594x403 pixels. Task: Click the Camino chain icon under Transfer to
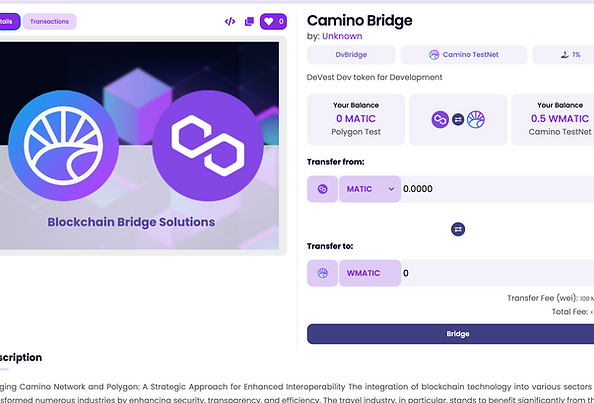pos(322,273)
